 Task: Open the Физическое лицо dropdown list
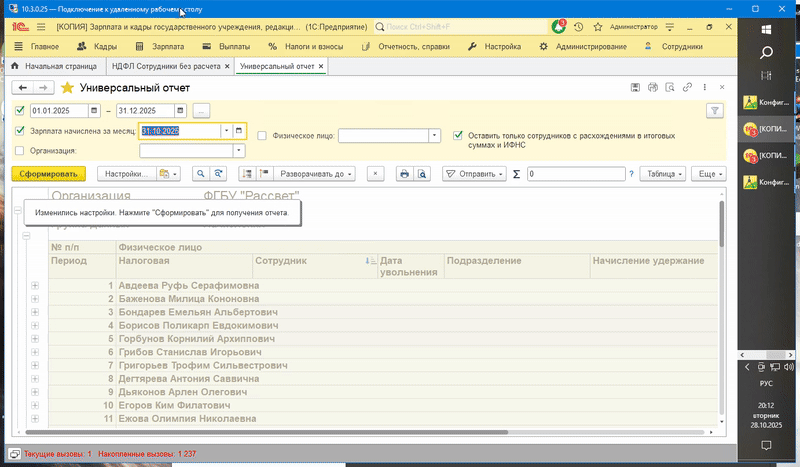point(434,136)
